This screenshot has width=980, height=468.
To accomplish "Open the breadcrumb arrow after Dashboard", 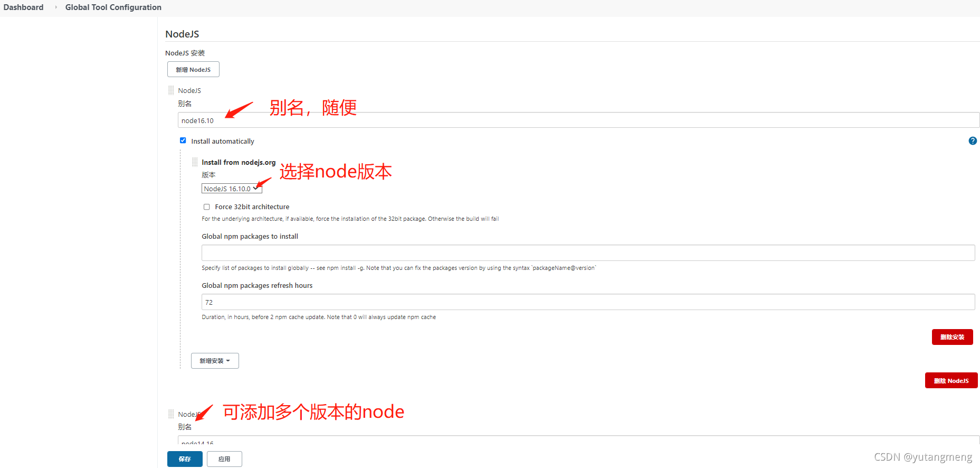I will click(x=55, y=7).
